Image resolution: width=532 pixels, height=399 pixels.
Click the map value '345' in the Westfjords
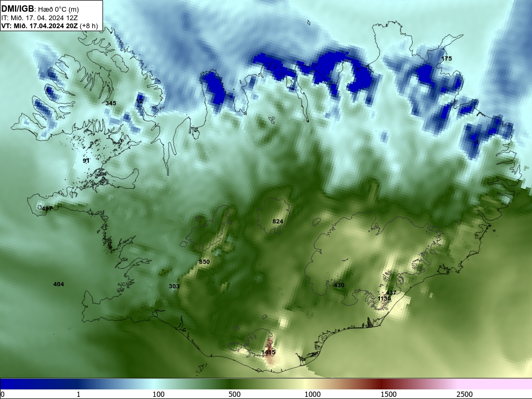pyautogui.click(x=111, y=103)
